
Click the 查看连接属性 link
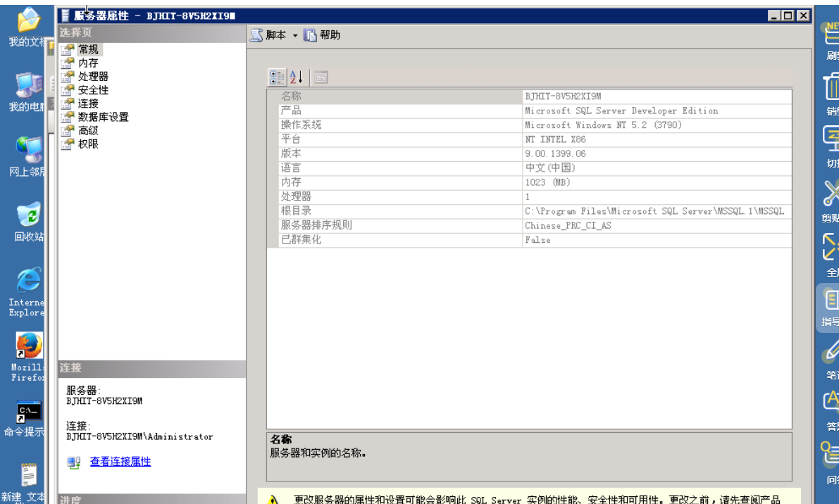120,461
